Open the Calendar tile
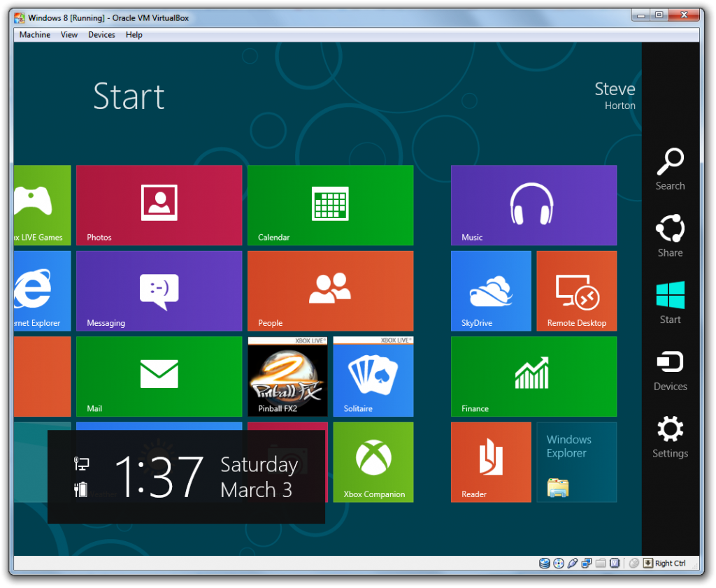716x588 pixels. point(330,205)
